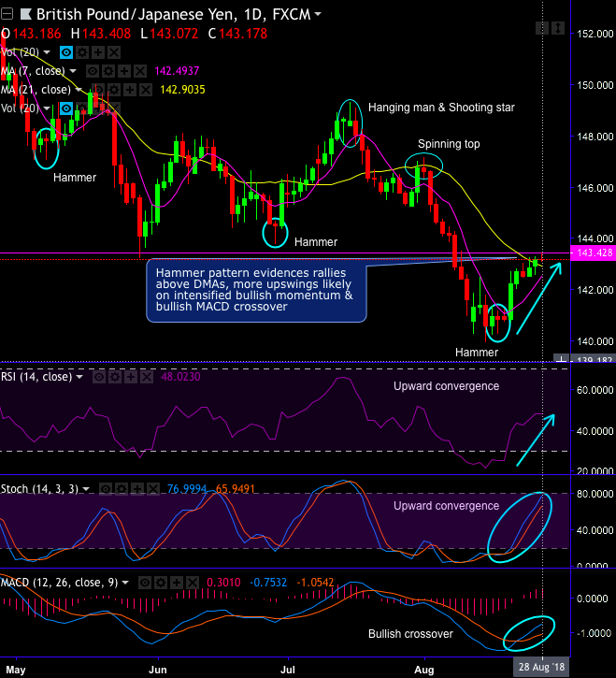Click the plus icon beside RSI (14, close)
Image resolution: width=616 pixels, height=678 pixels.
click(131, 377)
